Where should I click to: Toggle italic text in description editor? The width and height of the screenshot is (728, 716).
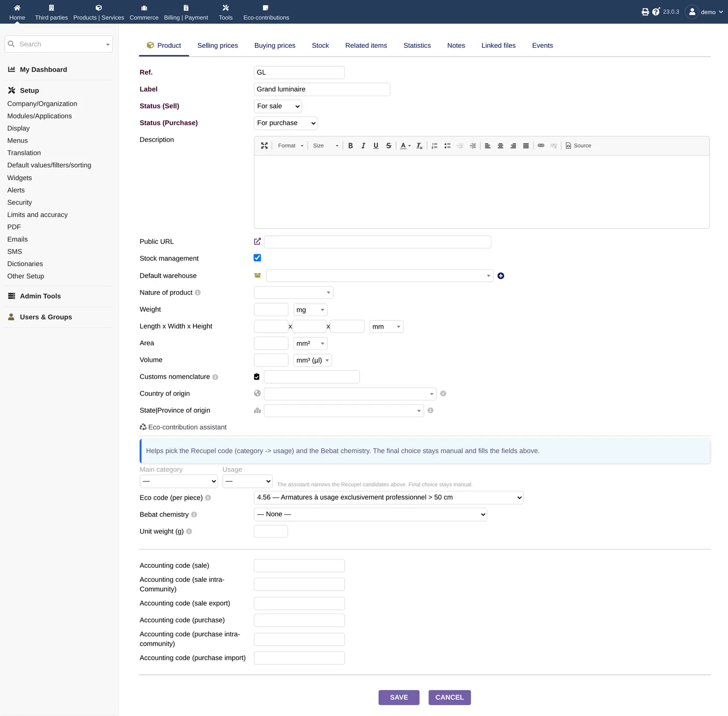[363, 146]
